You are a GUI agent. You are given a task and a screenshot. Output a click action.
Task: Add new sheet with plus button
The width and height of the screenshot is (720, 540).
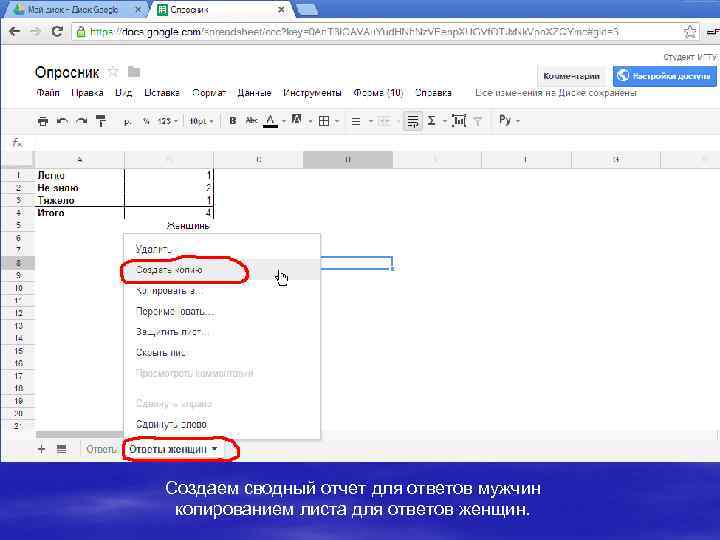point(41,449)
